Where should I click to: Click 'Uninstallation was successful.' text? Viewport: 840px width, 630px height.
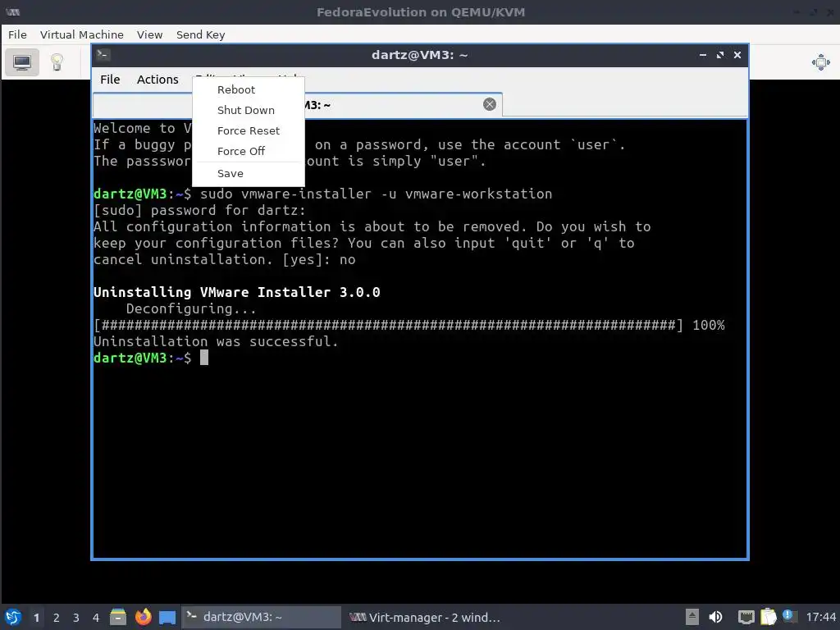click(216, 341)
